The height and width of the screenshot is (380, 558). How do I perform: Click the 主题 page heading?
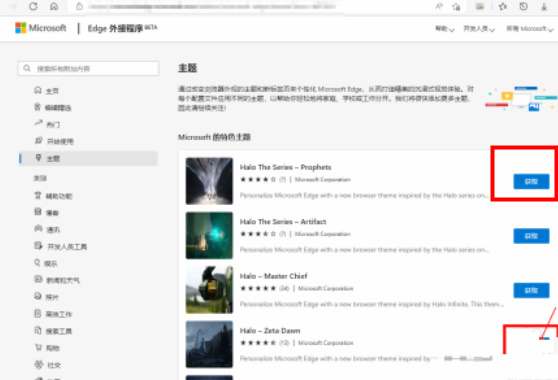pos(188,68)
